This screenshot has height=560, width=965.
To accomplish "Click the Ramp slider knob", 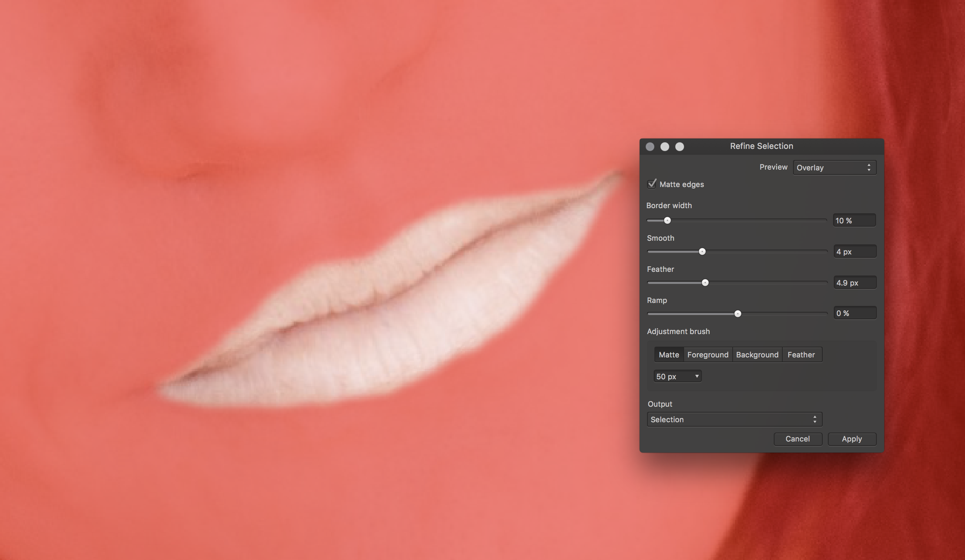I will tap(737, 314).
